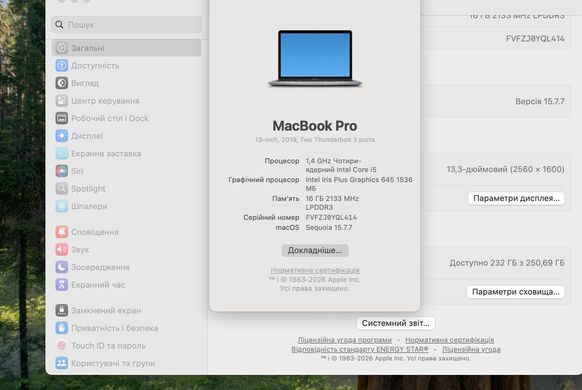Image resolution: width=582 pixels, height=390 pixels.
Task: Click the magnifier icon in the search field
Action: point(59,24)
